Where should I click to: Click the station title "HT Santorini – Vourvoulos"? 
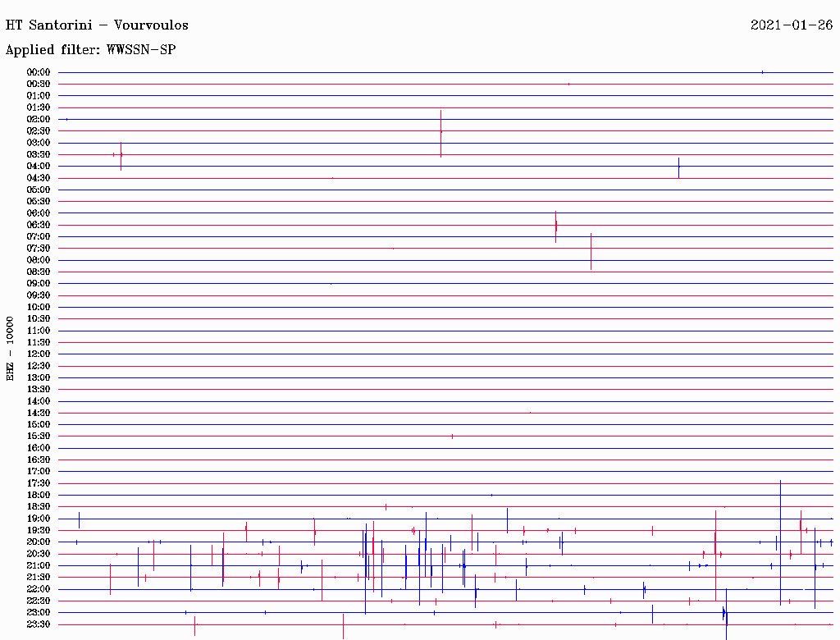coord(97,25)
